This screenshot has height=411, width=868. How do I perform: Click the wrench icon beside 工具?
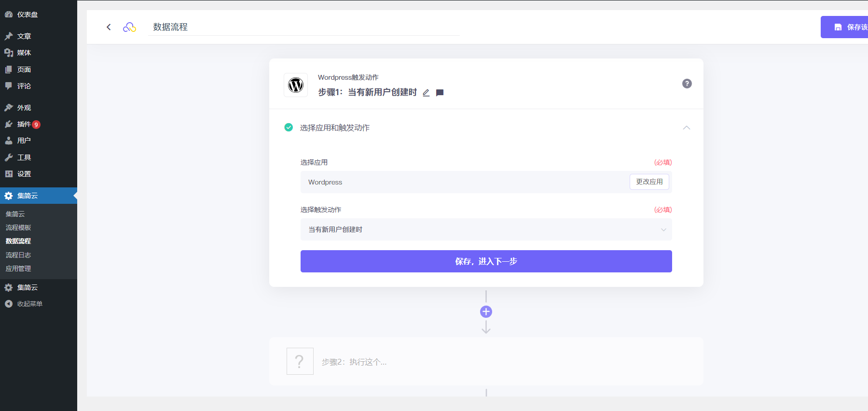click(x=9, y=157)
